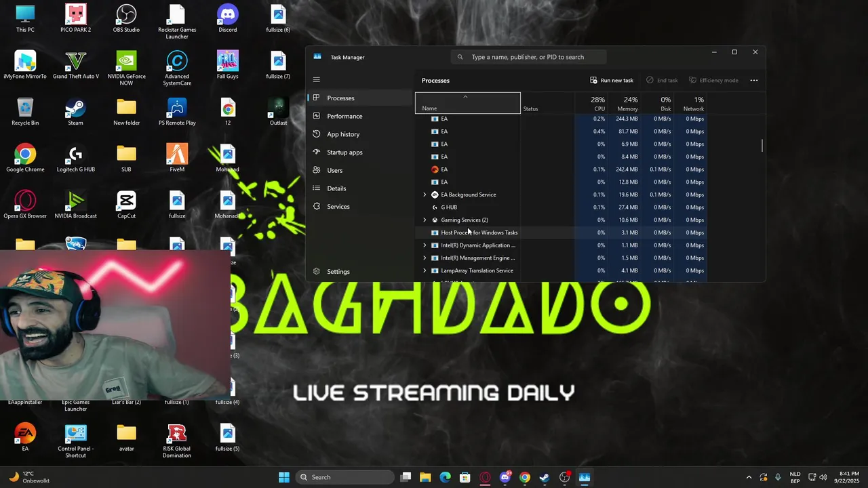868x488 pixels.
Task: Select Rockstar Games Launcher desktop icon
Action: tap(177, 22)
